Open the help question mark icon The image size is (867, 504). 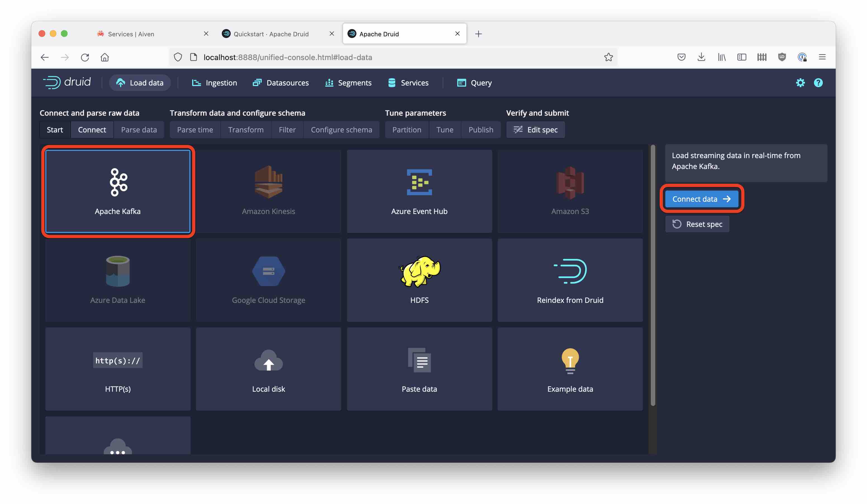(x=818, y=83)
